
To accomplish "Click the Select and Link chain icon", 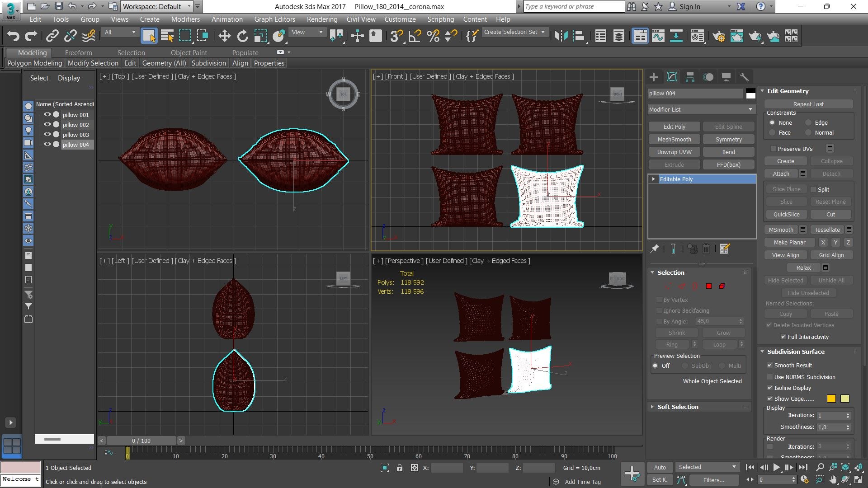I will pyautogui.click(x=52, y=36).
